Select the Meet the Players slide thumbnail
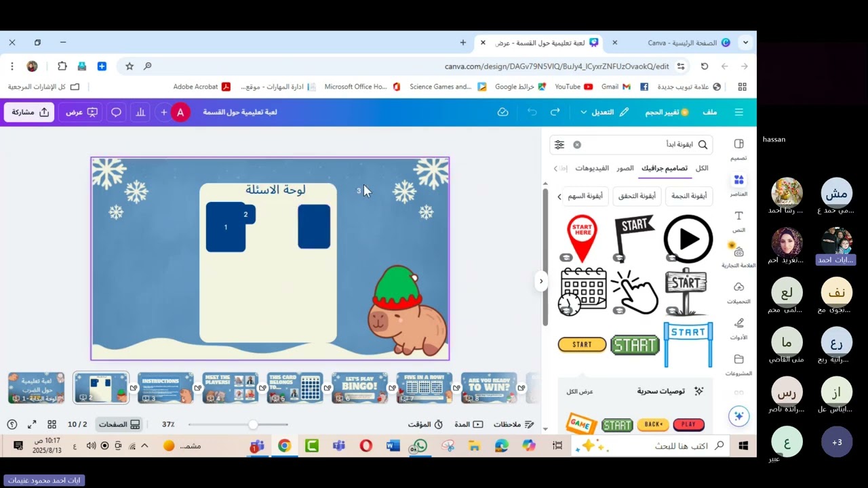This screenshot has width=868, height=488. pyautogui.click(x=231, y=388)
